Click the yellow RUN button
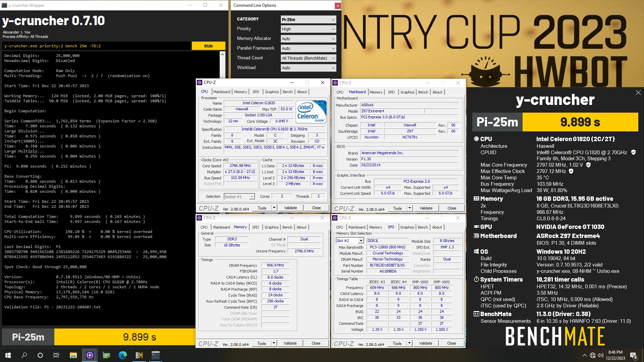 tap(208, 46)
